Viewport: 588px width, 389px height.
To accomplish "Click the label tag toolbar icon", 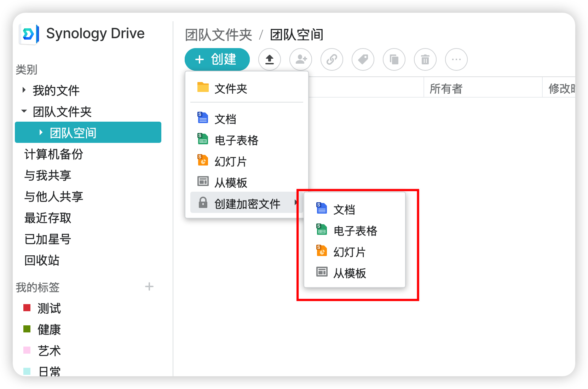I will (x=363, y=59).
